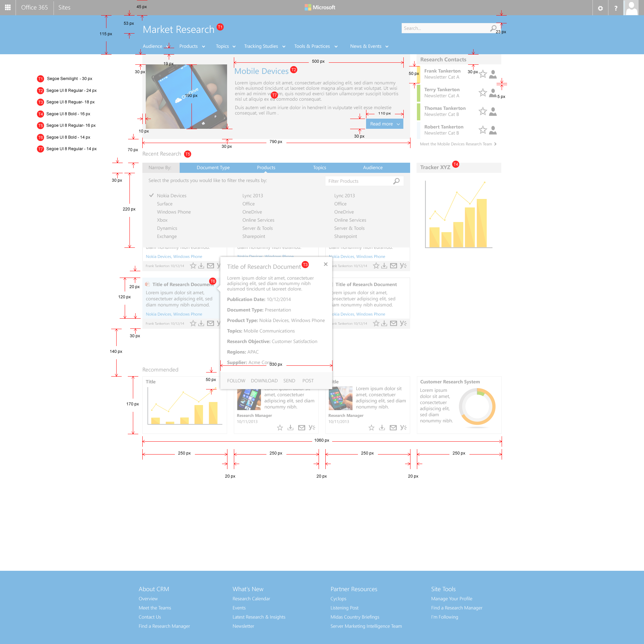
Task: Download the second-row left research card
Action: pos(201,323)
